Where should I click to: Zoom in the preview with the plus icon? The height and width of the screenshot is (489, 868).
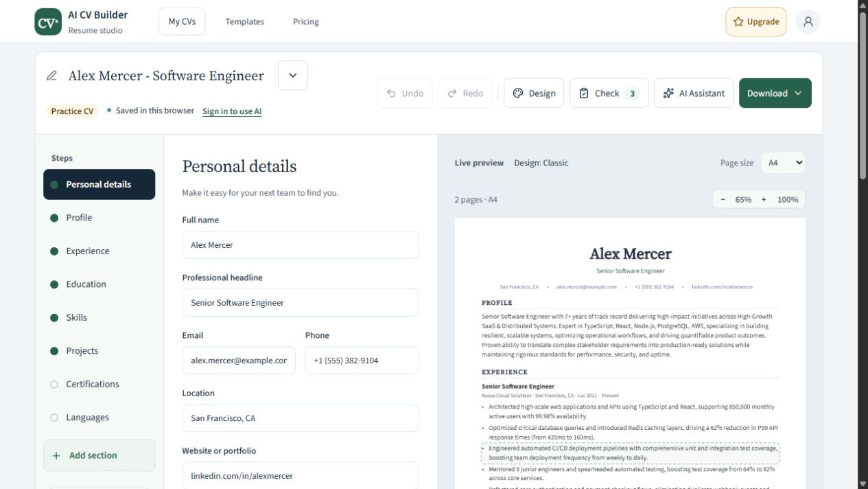[x=764, y=199]
